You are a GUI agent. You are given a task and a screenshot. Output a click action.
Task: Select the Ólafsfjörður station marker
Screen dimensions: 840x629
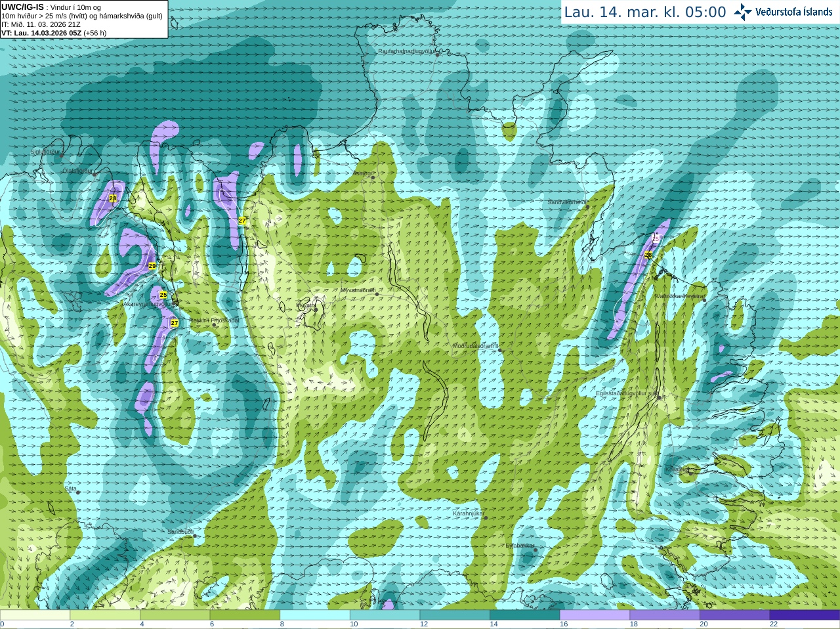click(94, 174)
